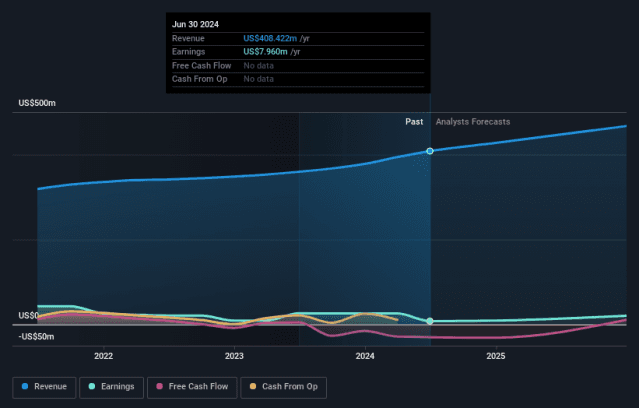Image resolution: width=639 pixels, height=408 pixels.
Task: Select the 2023 x-axis label
Action: [234, 355]
